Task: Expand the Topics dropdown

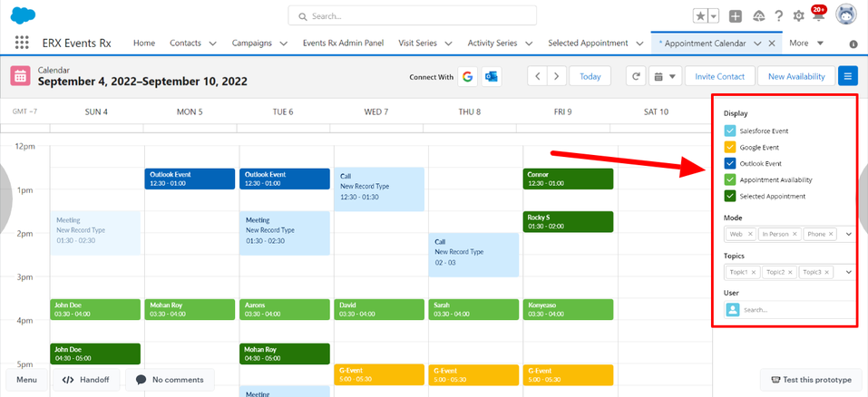Action: pyautogui.click(x=848, y=272)
